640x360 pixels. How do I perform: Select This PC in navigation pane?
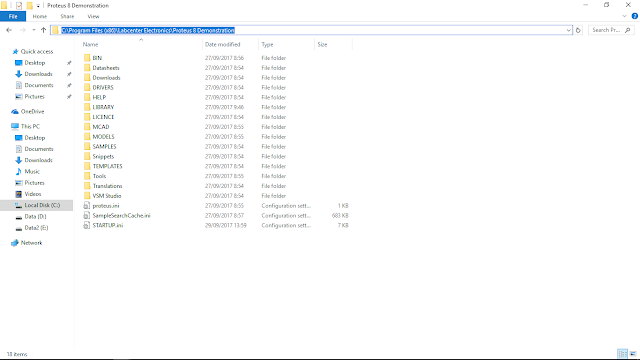click(x=30, y=127)
